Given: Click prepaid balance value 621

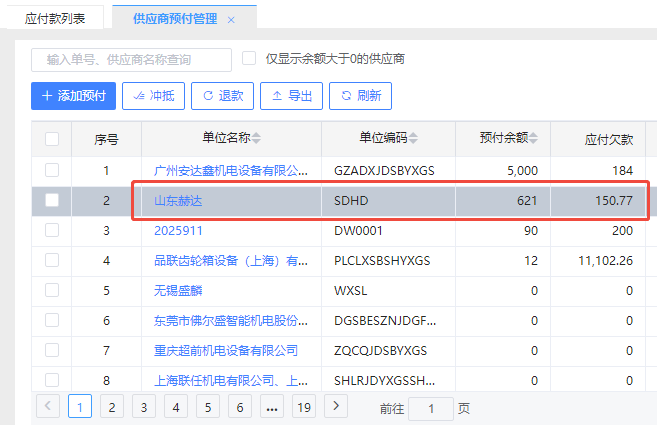Looking at the screenshot, I should (x=527, y=201).
